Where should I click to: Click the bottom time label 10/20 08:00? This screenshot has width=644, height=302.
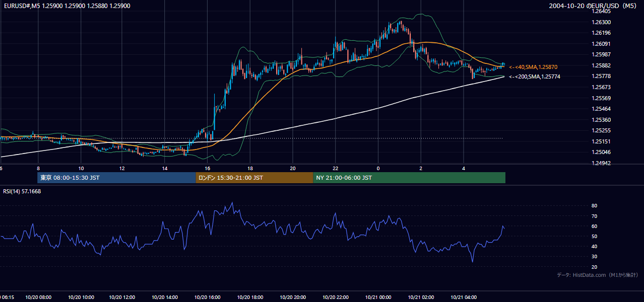click(38, 297)
